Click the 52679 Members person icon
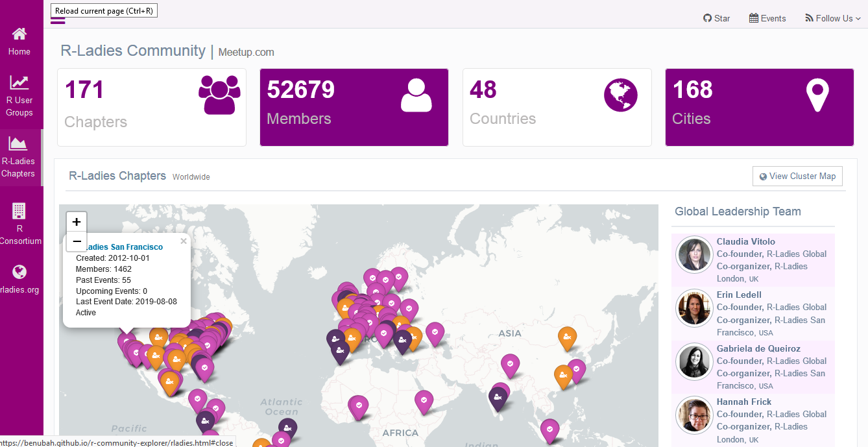 pyautogui.click(x=416, y=95)
